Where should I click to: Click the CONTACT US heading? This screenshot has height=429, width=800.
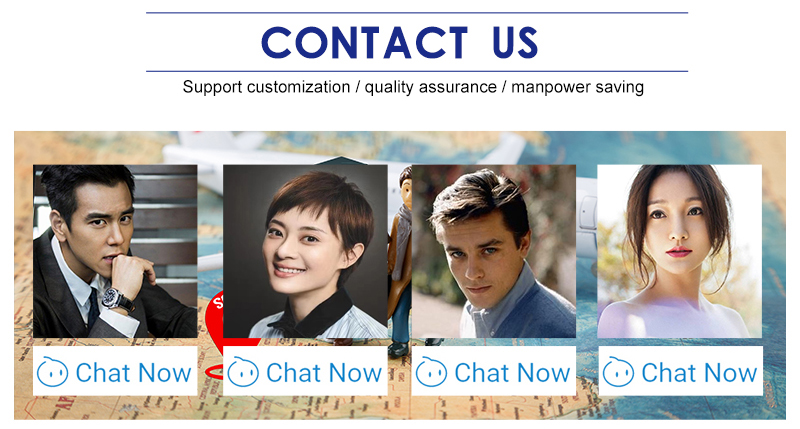point(399,43)
